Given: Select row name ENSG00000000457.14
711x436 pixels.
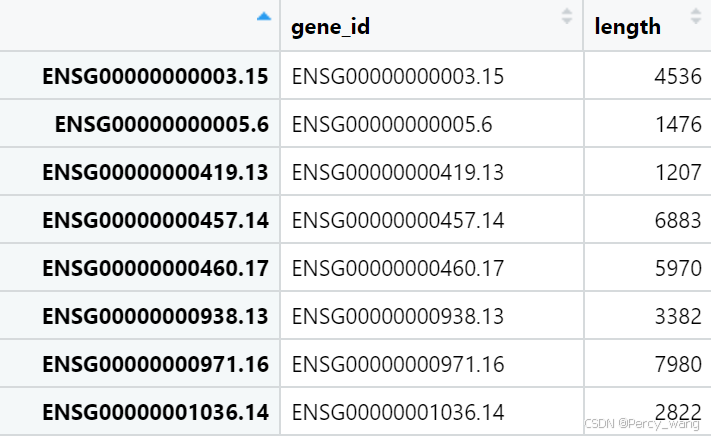Looking at the screenshot, I should (x=156, y=220).
